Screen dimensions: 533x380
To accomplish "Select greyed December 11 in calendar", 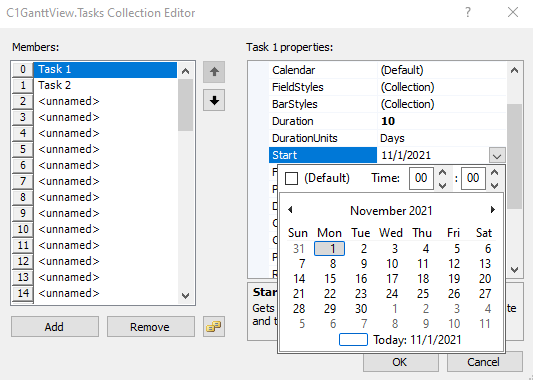I will tap(485, 324).
